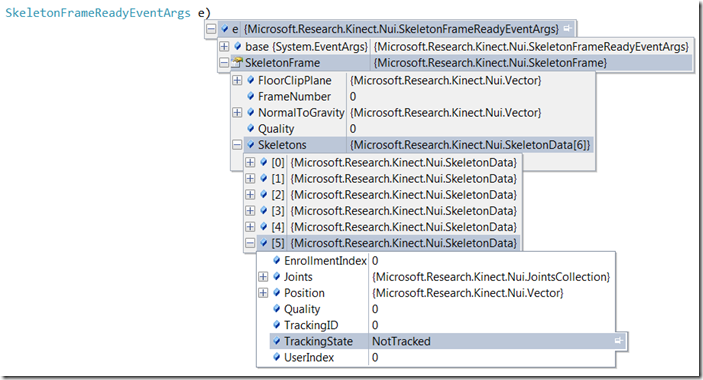
Task: Expand skeleton element [0]
Action: tap(250, 162)
